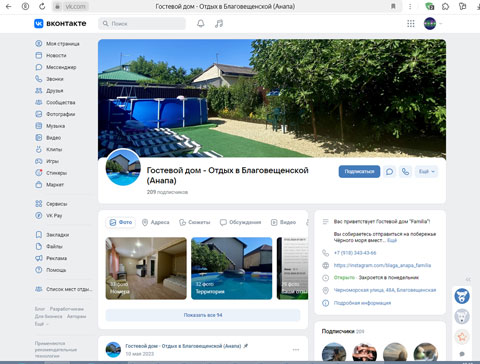Open Звонки in the sidebar
Screen dimensions: 480x364
pyautogui.click(x=55, y=79)
